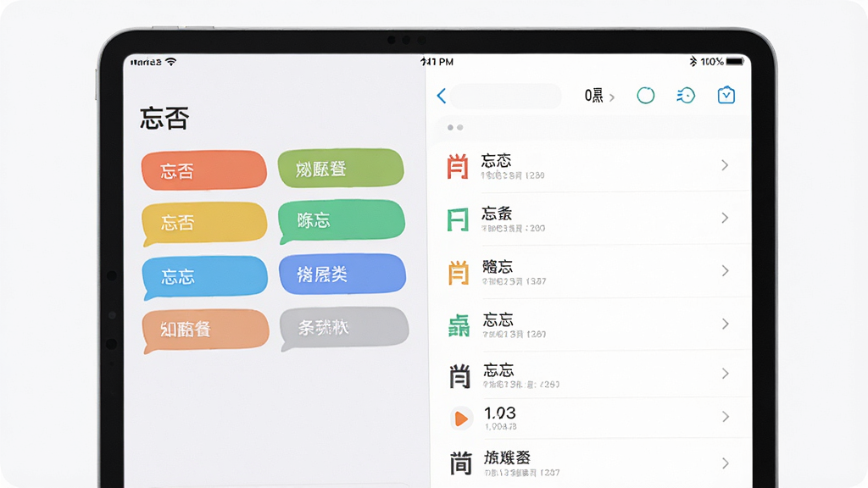Select the teal green 陈忘 bubble
This screenshot has height=488, width=868.
[x=342, y=221]
